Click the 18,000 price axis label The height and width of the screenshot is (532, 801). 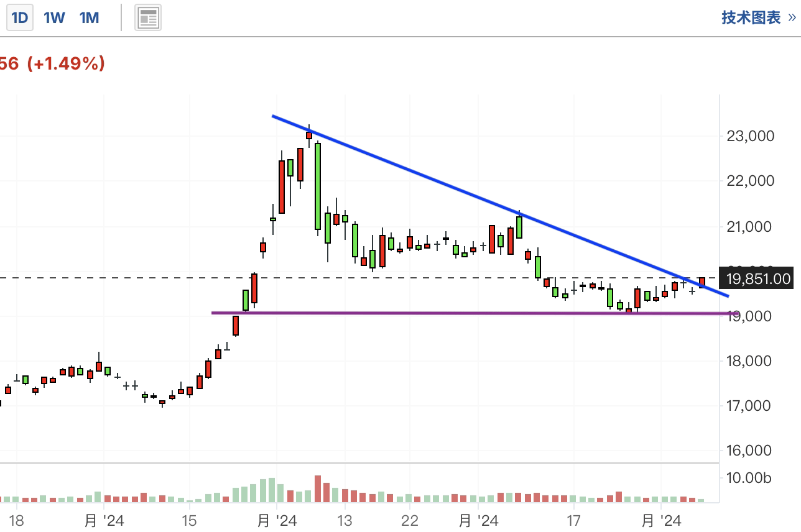tap(750, 361)
